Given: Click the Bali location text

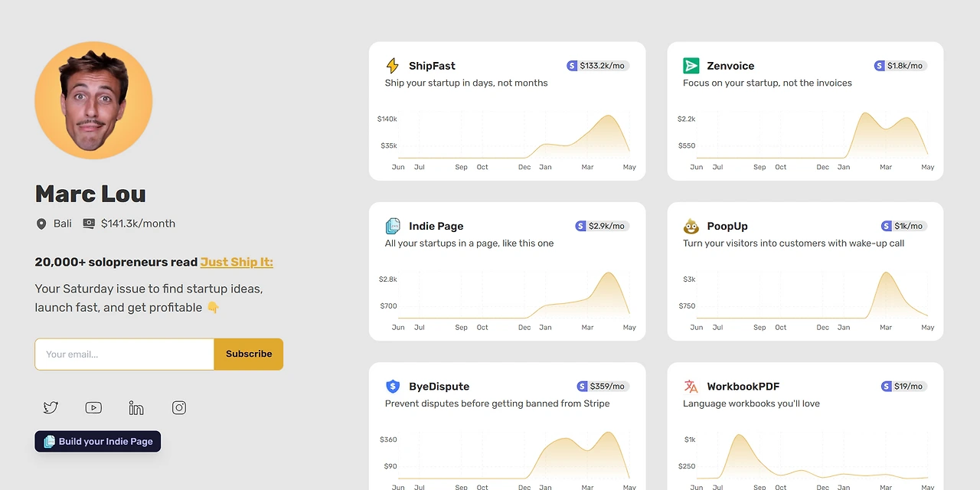Looking at the screenshot, I should point(63,224).
